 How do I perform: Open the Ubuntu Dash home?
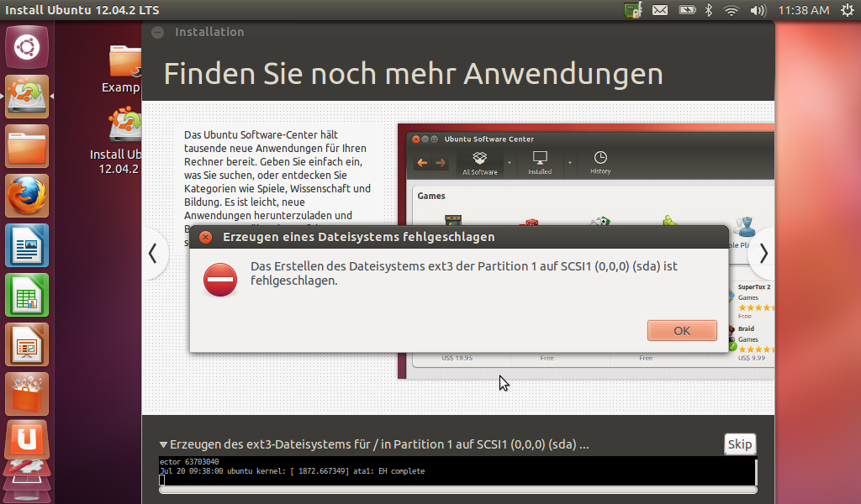tap(27, 47)
